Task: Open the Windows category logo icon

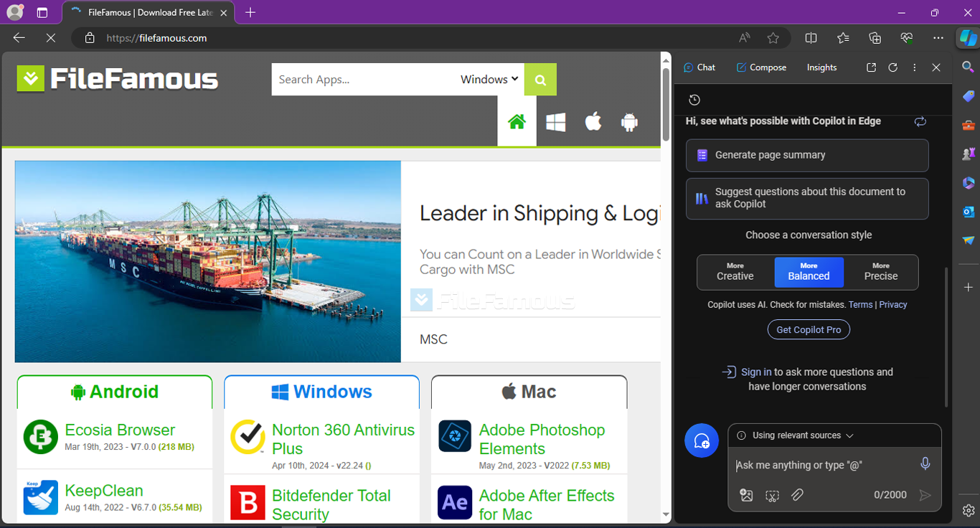Action: click(x=556, y=122)
